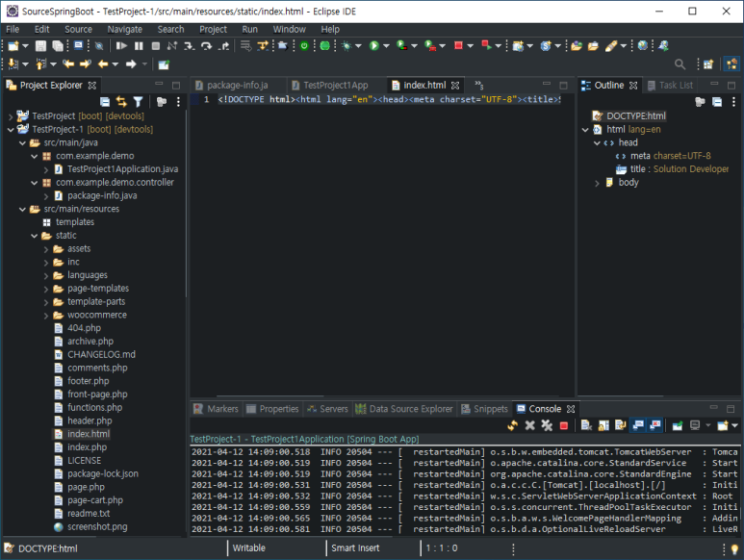The image size is (744, 560).
Task: Click the Step Into debug icon
Action: [x=189, y=46]
